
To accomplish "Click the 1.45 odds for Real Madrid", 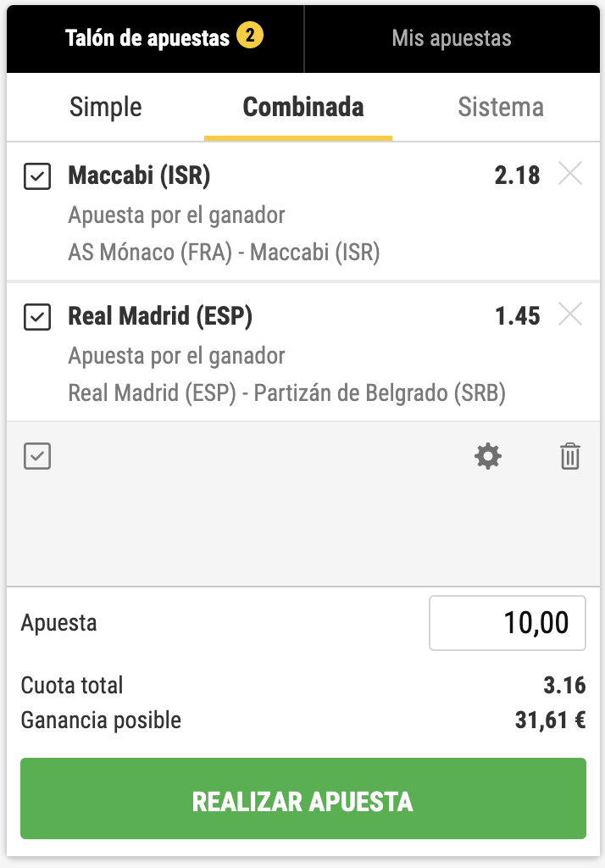I will point(517,316).
